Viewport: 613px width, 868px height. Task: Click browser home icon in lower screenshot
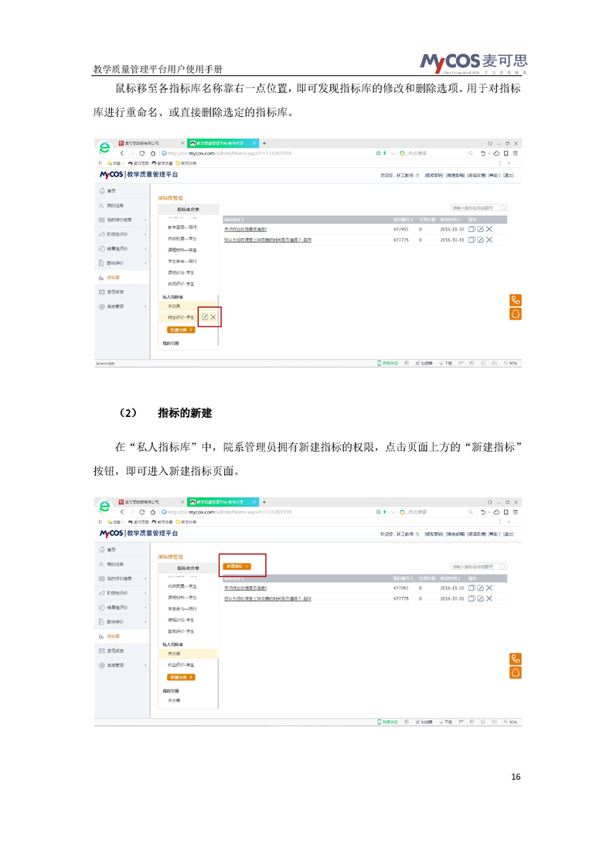[x=153, y=512]
